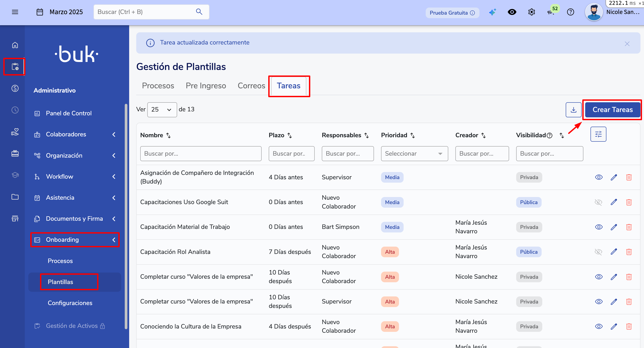Image resolution: width=644 pixels, height=348 pixels.
Task: Edit Capacitación Rol Analista with pencil icon
Action: pos(613,252)
